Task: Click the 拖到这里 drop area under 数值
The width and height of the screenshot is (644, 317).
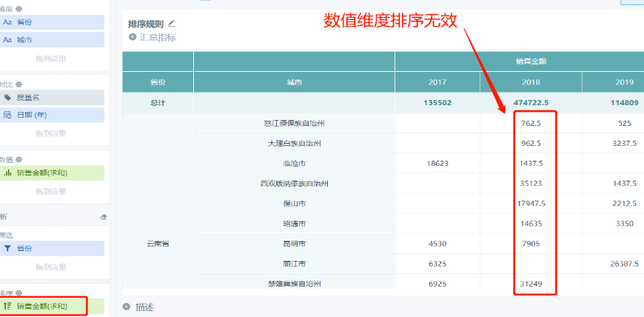Action: [x=51, y=191]
